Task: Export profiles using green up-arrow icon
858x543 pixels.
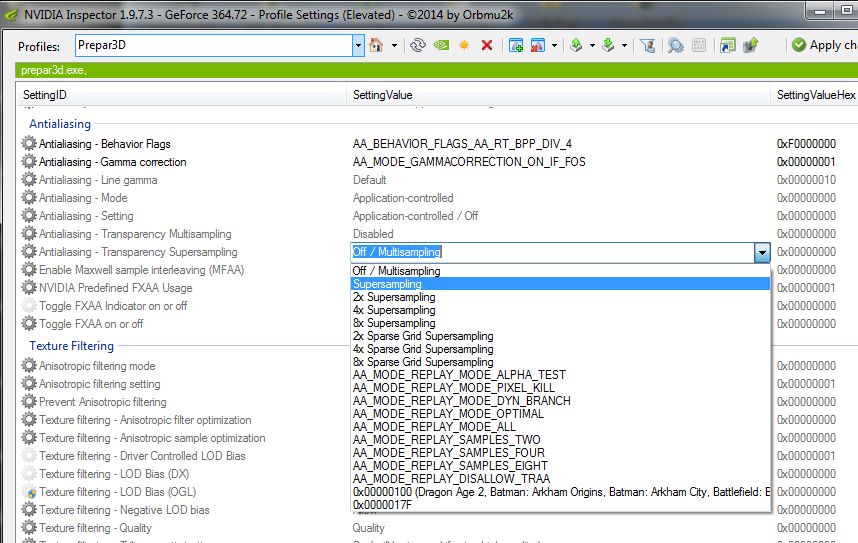Action: pyautogui.click(x=576, y=45)
